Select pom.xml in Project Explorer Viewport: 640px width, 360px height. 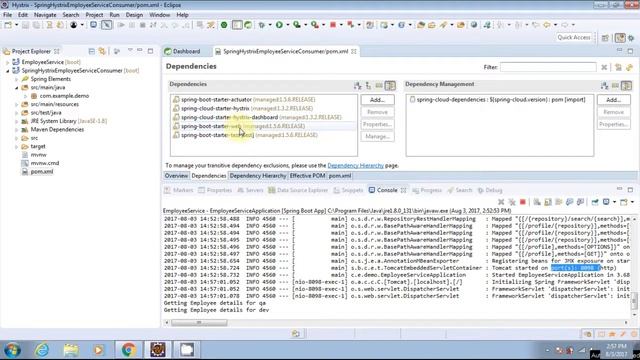(42, 171)
